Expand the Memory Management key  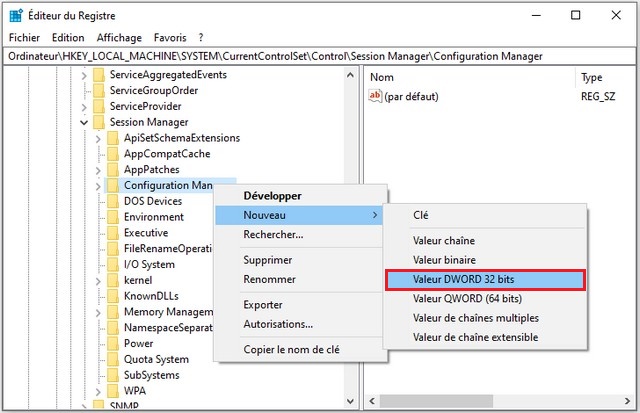98,313
